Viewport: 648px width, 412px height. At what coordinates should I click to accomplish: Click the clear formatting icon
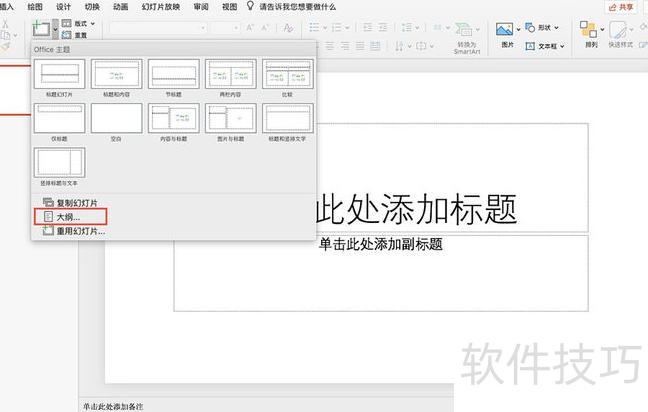[x=288, y=28]
